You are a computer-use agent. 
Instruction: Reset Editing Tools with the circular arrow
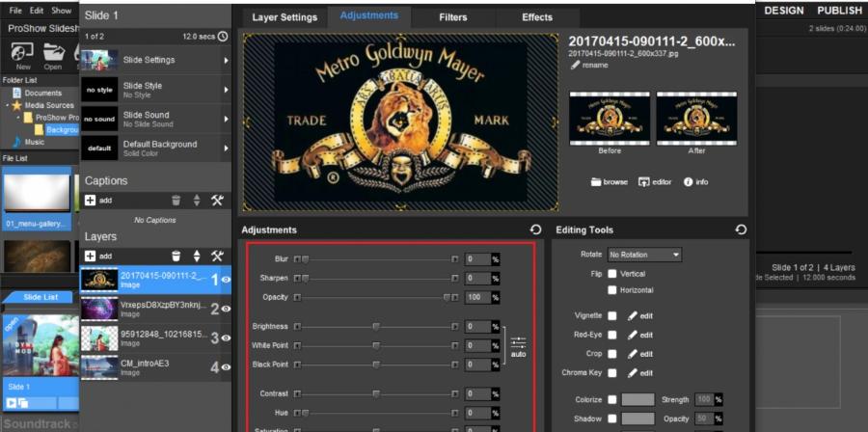[741, 229]
